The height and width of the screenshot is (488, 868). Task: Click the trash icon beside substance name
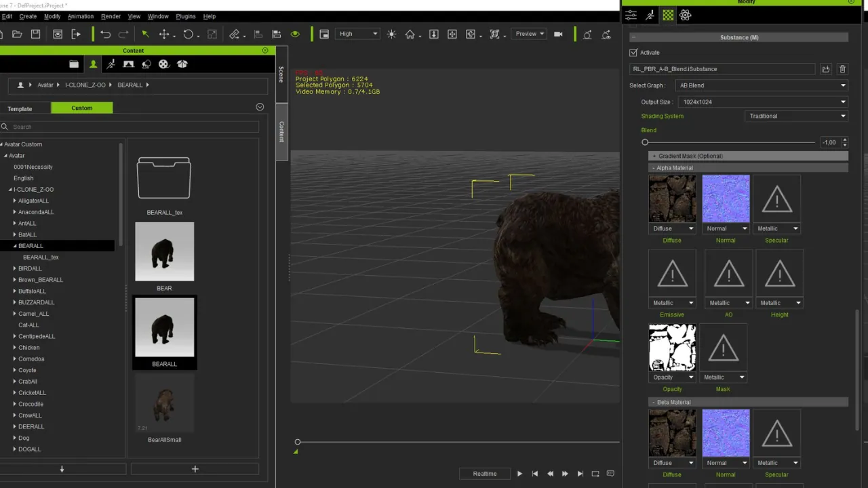pyautogui.click(x=842, y=69)
